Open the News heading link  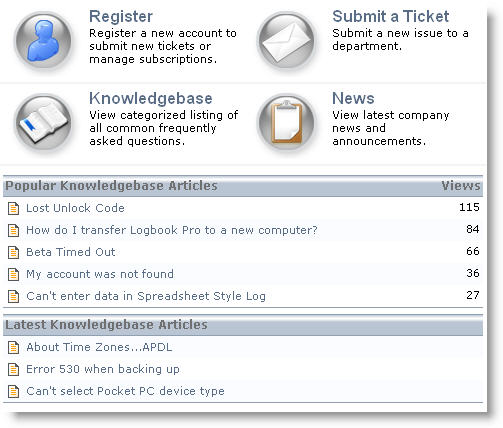click(353, 98)
